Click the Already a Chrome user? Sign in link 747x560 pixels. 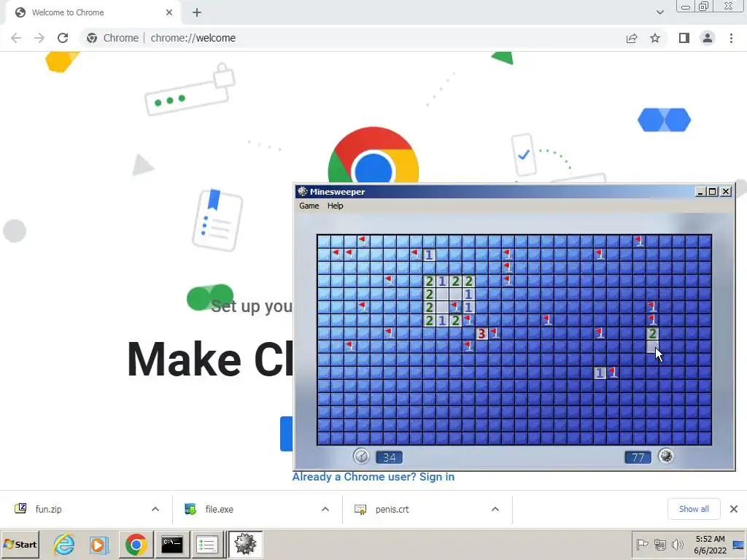click(373, 477)
